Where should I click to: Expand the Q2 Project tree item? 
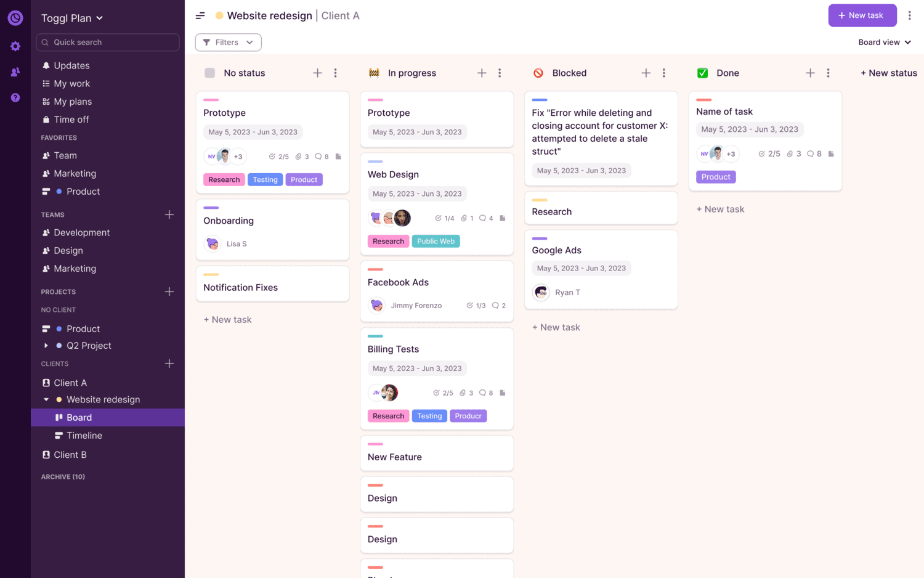pos(46,346)
